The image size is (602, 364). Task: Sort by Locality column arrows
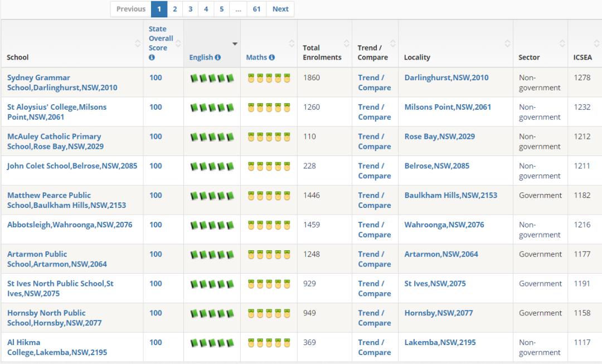coord(508,43)
